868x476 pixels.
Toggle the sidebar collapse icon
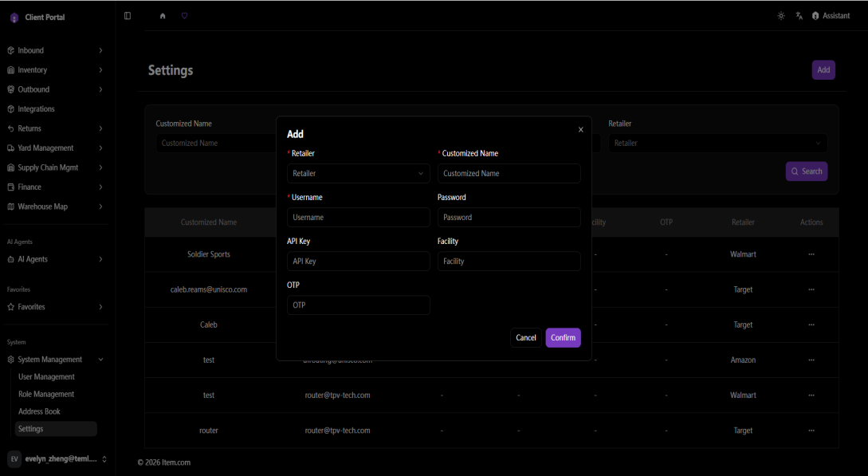[x=128, y=16]
